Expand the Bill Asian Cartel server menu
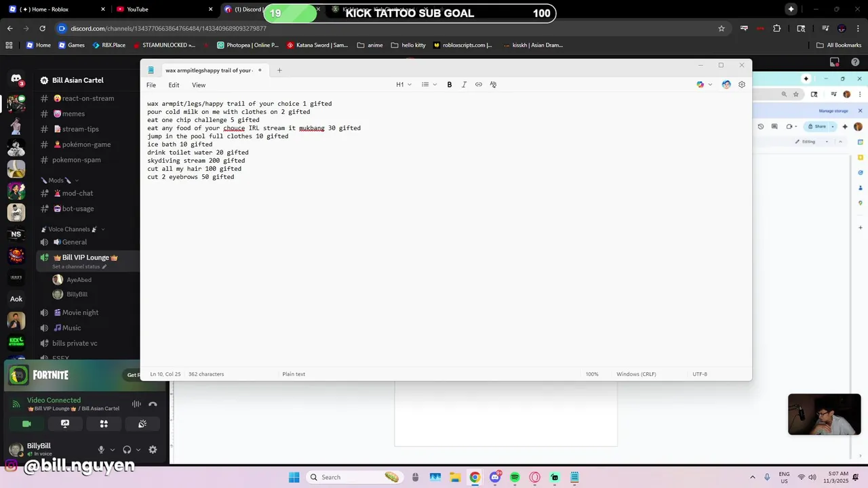This screenshot has width=868, height=488. point(78,80)
